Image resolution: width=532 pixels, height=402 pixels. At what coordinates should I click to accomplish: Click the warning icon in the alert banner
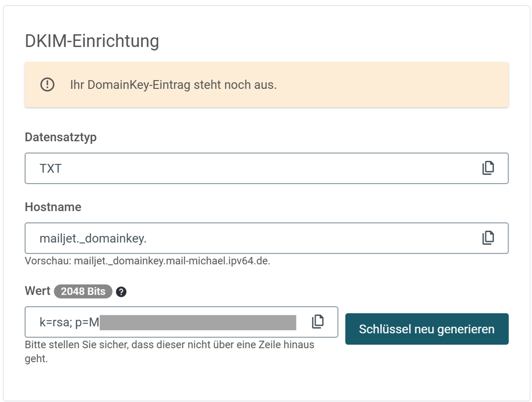[47, 85]
